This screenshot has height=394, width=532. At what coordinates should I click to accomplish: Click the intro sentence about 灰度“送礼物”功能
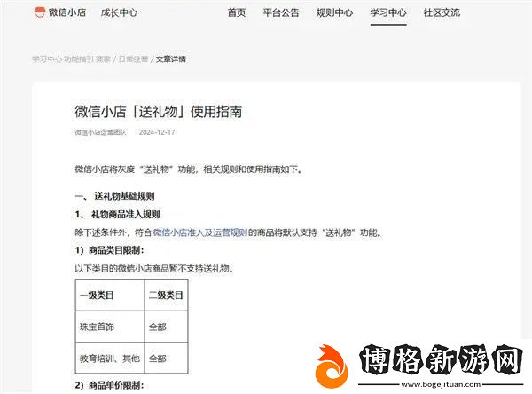pyautogui.click(x=188, y=169)
